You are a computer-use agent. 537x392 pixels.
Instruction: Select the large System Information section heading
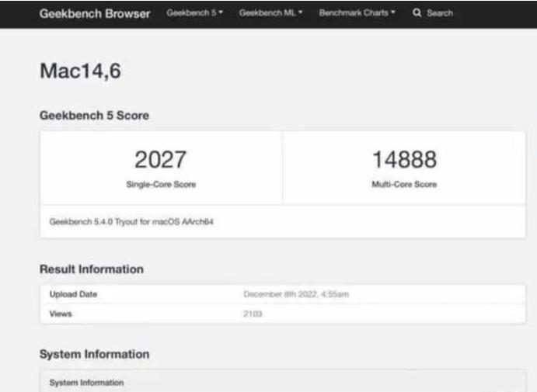pos(95,354)
